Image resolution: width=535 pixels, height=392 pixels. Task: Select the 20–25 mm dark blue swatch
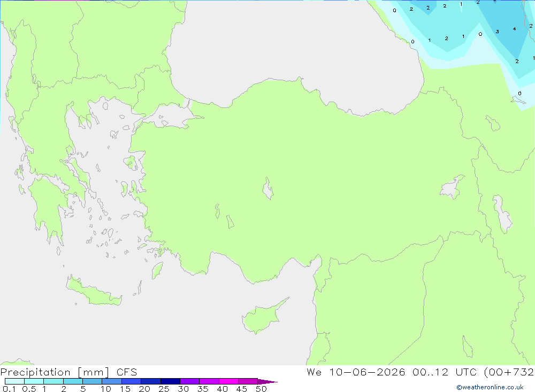[151, 381]
